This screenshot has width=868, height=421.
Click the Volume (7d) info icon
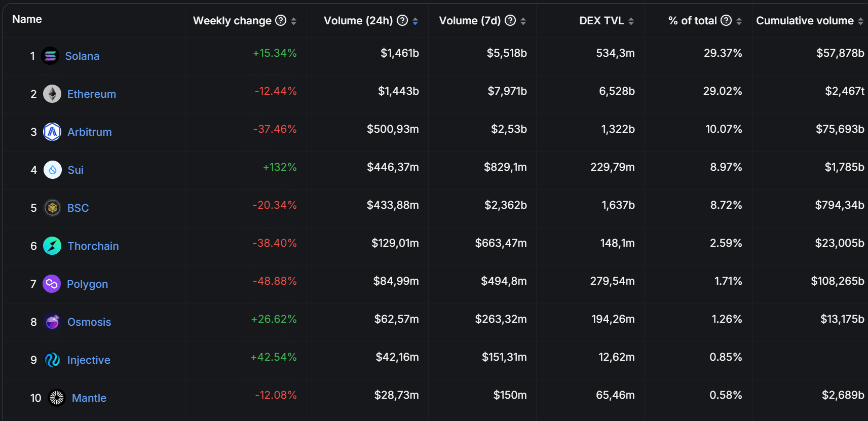[510, 20]
